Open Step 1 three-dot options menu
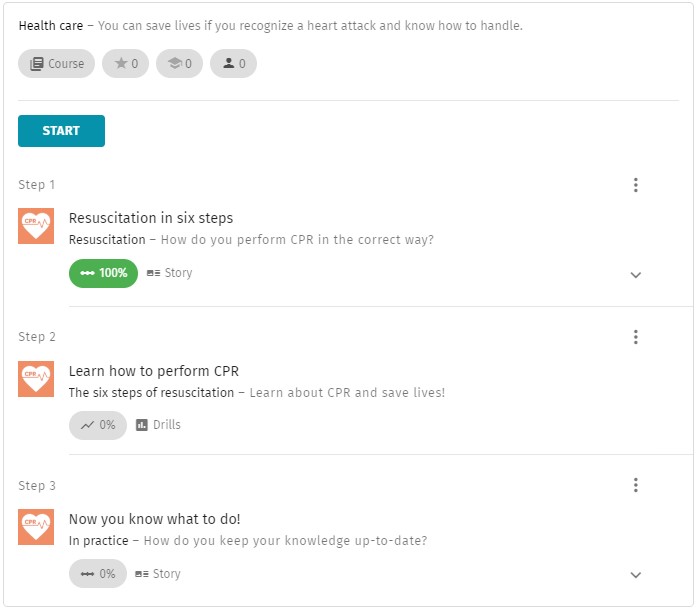This screenshot has height=610, width=697. point(636,185)
